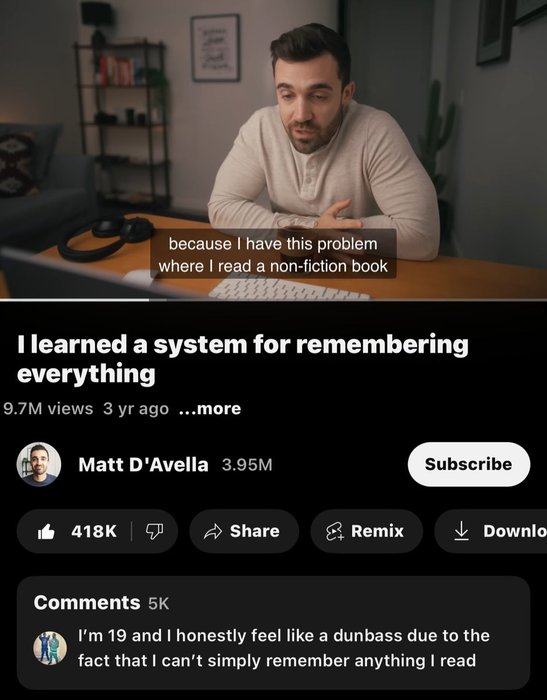The image size is (547, 700).
Task: Tap the 9.7M views metadata
Action: 48,408
